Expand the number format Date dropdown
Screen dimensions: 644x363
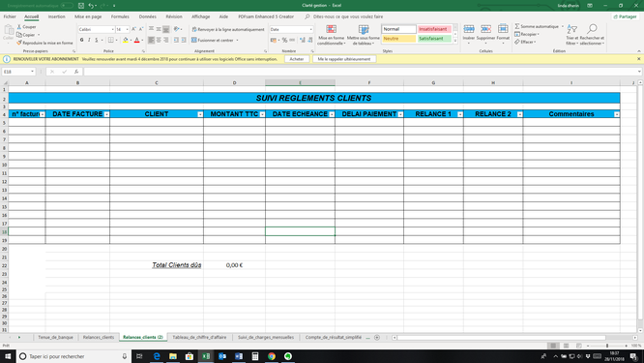click(311, 29)
